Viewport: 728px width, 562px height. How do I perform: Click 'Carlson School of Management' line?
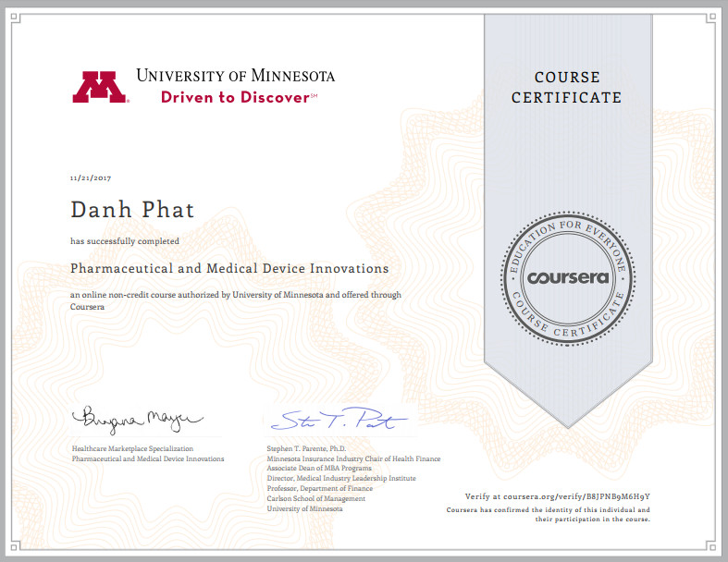tap(315, 499)
